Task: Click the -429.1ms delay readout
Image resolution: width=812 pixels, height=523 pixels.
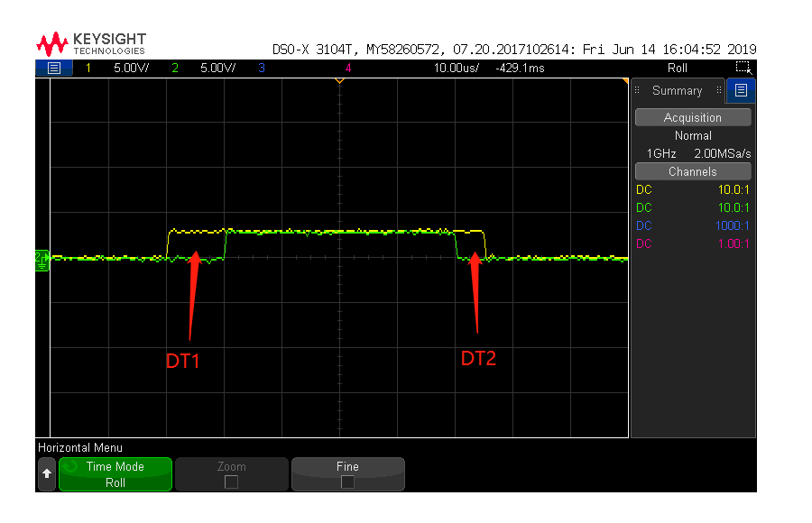Action: (x=520, y=68)
